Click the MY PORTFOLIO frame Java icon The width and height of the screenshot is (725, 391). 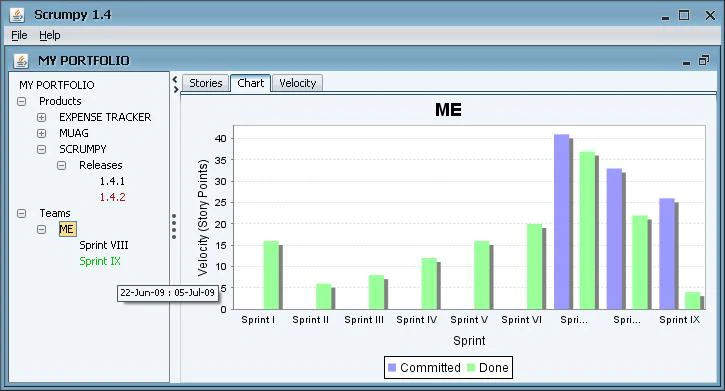[21, 61]
